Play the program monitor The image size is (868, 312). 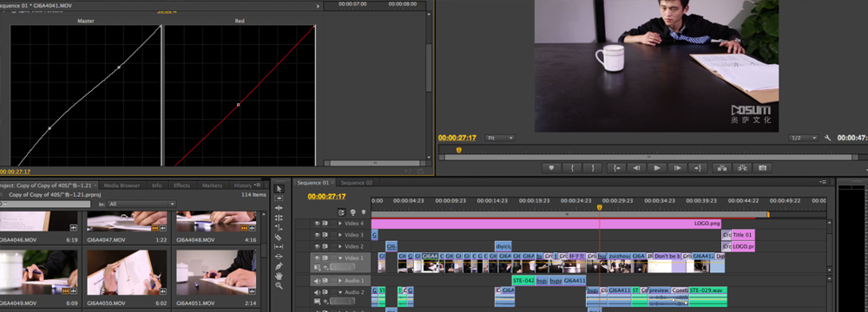pos(657,167)
